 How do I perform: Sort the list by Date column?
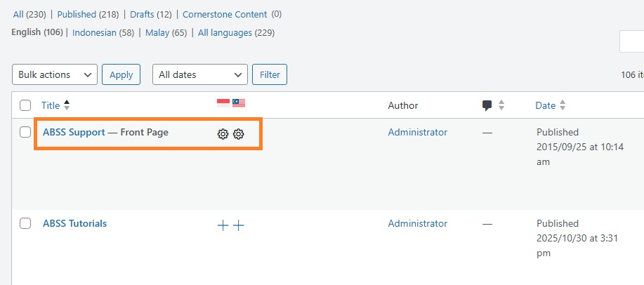click(x=545, y=105)
